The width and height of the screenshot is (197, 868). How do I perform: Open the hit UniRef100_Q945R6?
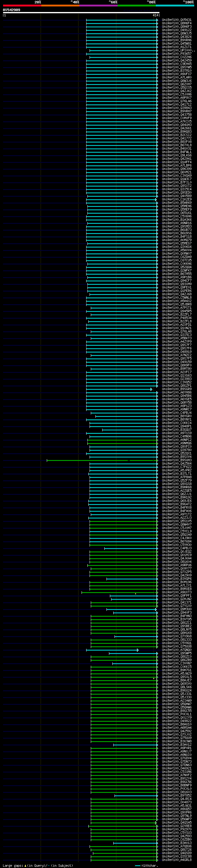(176, 396)
